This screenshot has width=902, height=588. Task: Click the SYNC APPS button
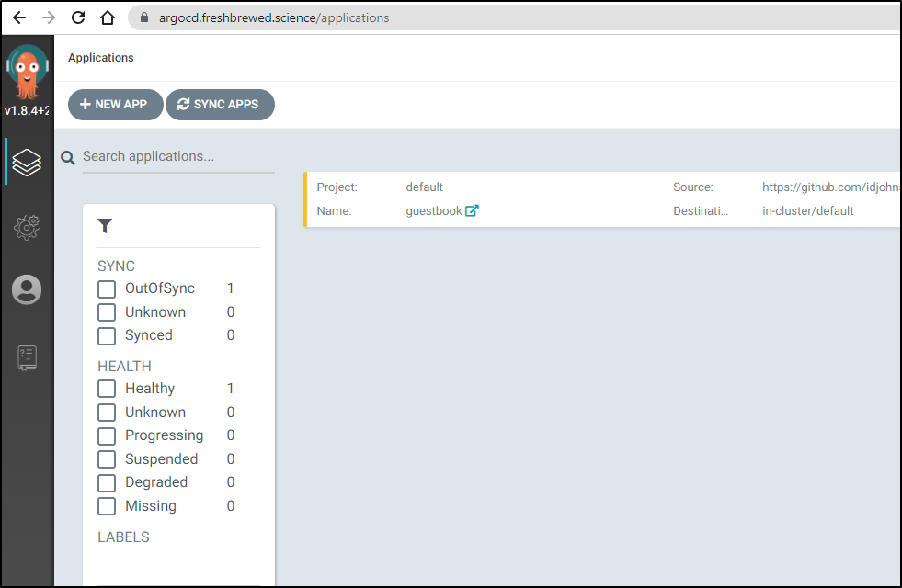[x=220, y=105]
